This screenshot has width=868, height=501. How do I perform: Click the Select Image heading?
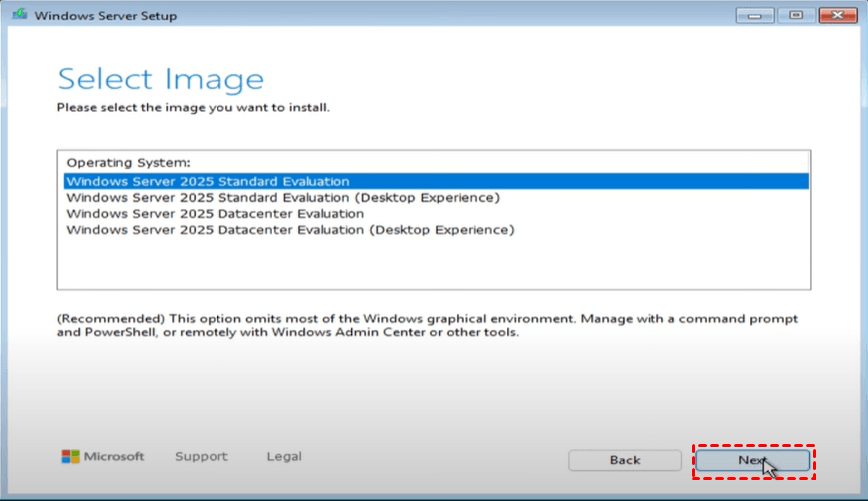tap(161, 79)
